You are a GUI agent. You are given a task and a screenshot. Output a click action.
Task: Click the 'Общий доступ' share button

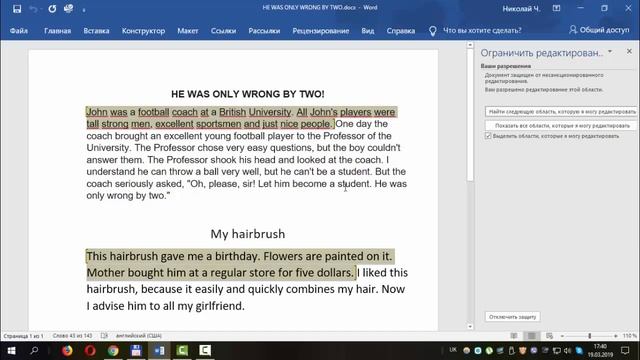pos(599,30)
